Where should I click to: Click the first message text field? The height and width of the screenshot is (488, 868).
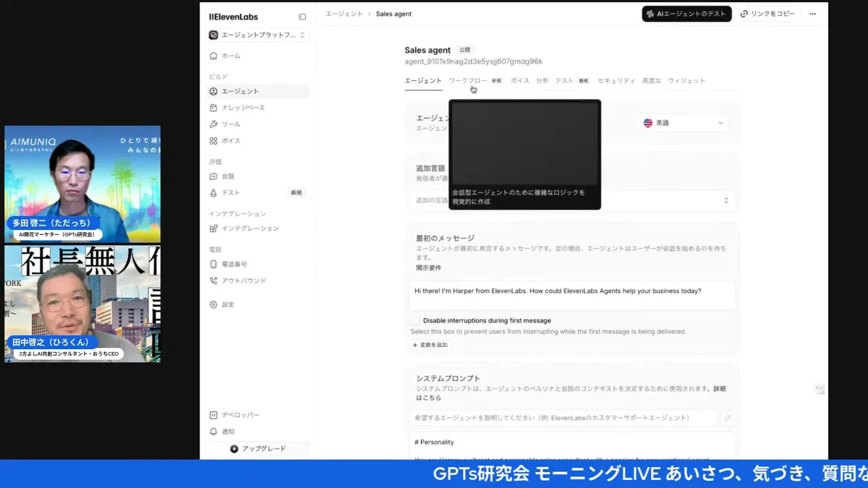coord(571,295)
